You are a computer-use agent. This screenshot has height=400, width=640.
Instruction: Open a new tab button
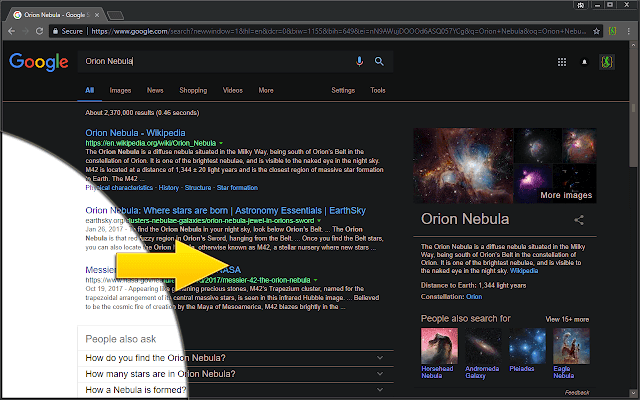coord(116,16)
